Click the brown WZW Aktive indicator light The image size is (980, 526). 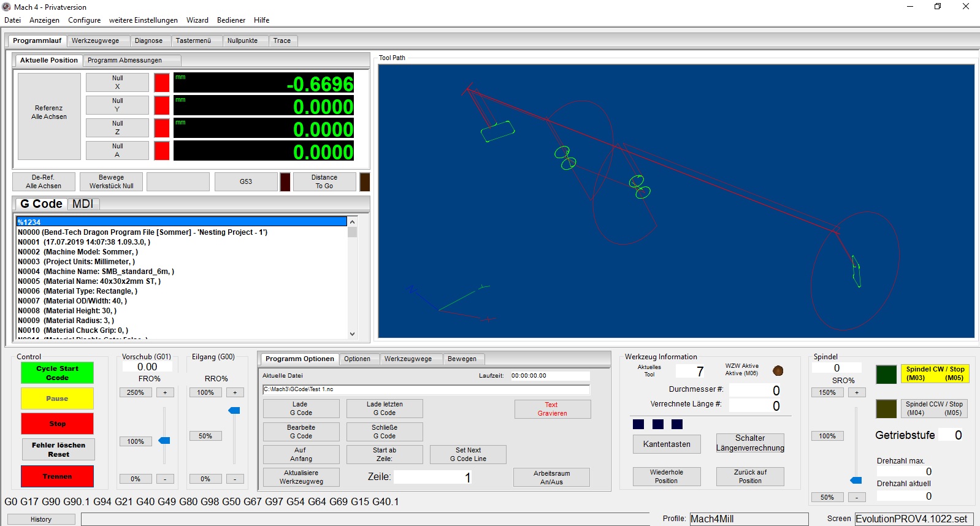click(778, 370)
